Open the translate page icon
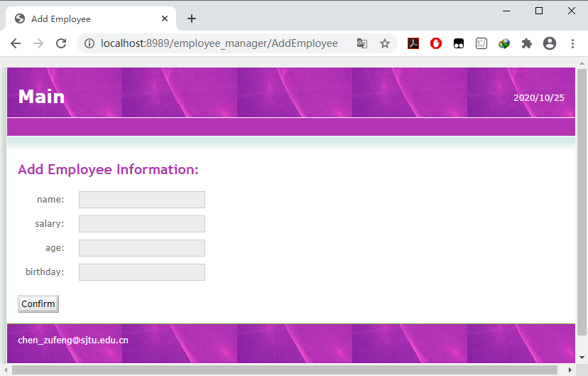Screen dimensions: 588x376 point(362,43)
